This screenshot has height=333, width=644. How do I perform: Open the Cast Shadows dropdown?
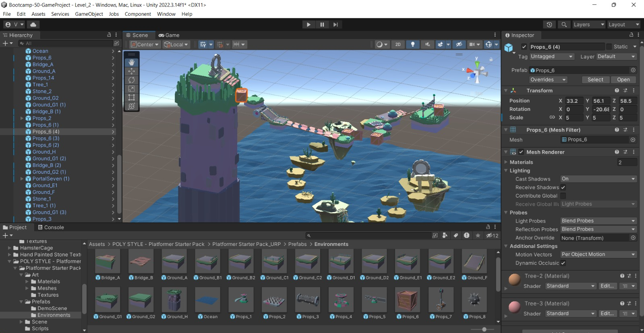598,179
